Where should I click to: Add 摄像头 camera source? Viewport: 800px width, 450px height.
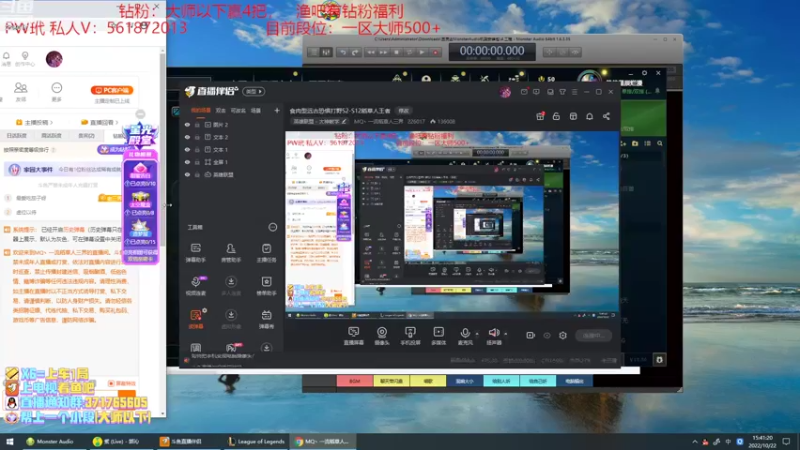(x=382, y=336)
